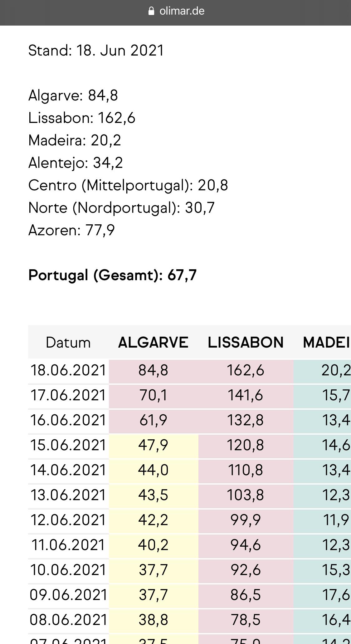
Task: Click the Algarve cell showing 44,0
Action: tap(153, 471)
